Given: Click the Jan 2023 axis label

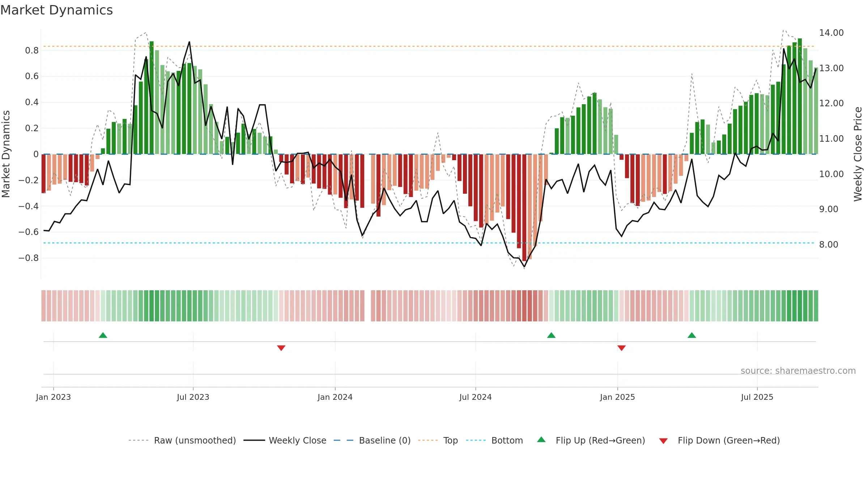Looking at the screenshot, I should point(54,397).
